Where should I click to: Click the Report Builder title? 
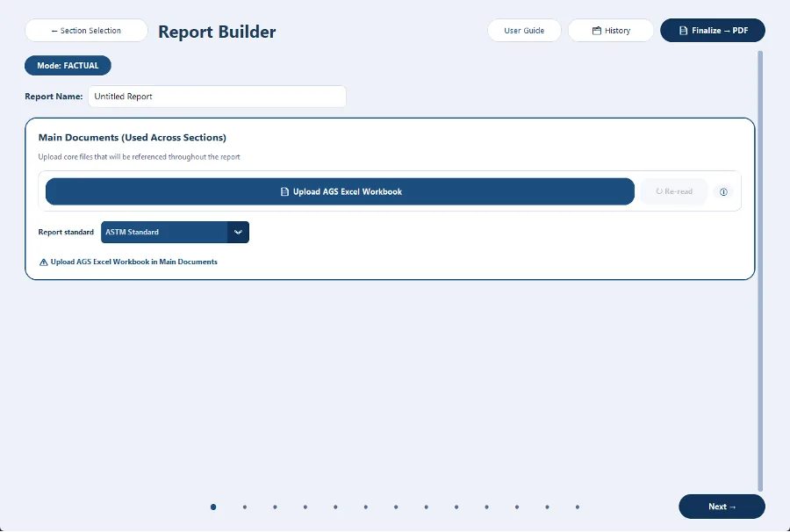click(x=217, y=32)
